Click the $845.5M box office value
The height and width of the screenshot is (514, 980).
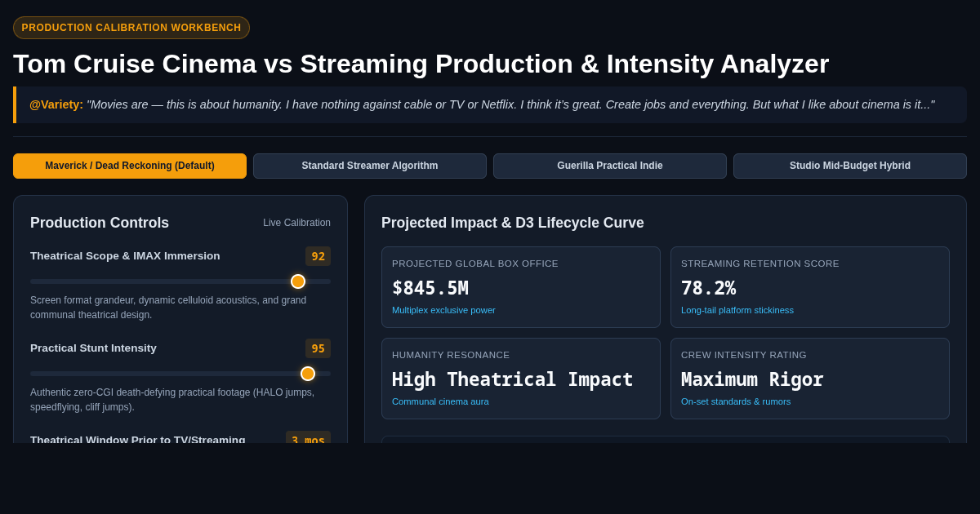click(x=430, y=288)
